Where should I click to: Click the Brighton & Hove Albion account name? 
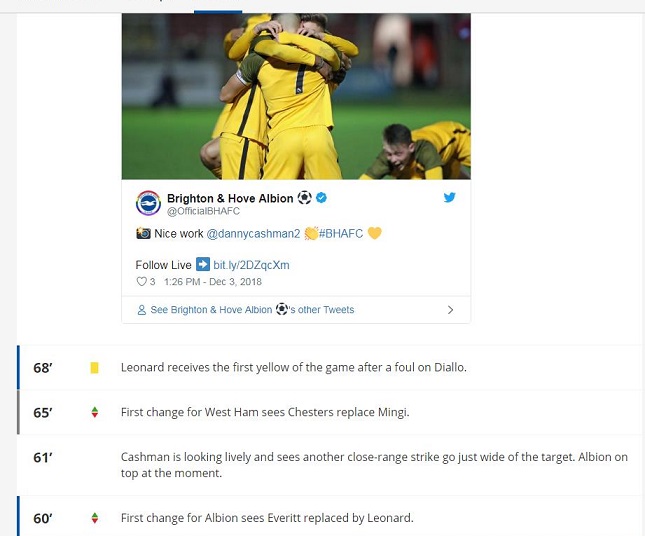(230, 198)
